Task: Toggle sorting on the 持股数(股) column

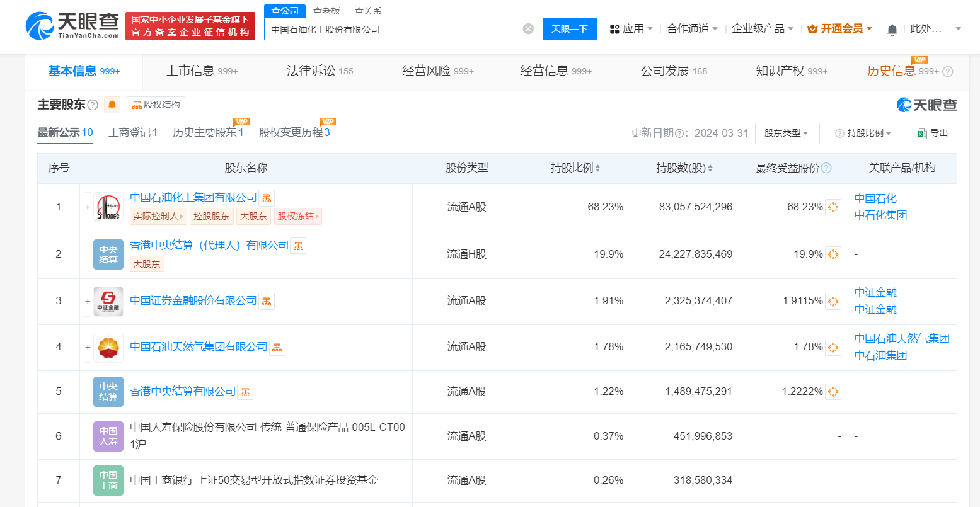Action: point(712,168)
